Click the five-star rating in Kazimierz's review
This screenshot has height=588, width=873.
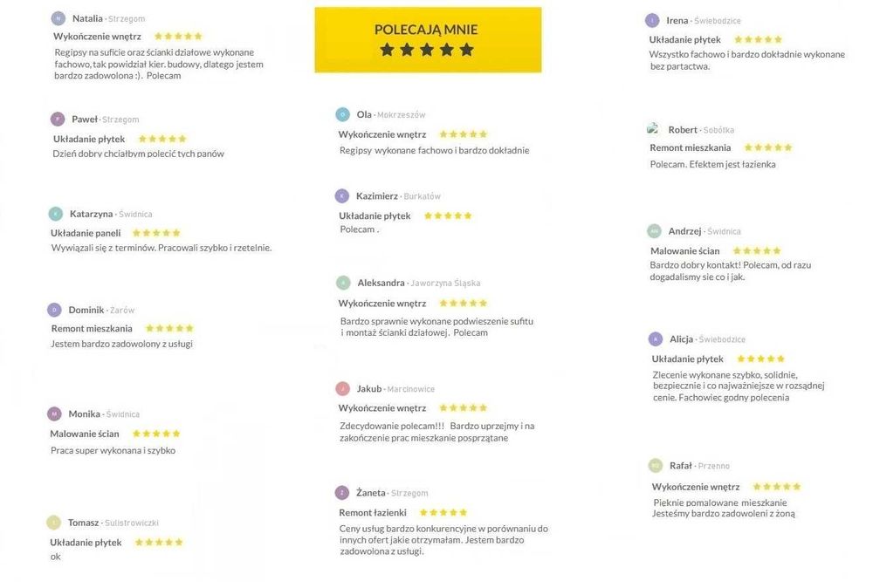448,215
